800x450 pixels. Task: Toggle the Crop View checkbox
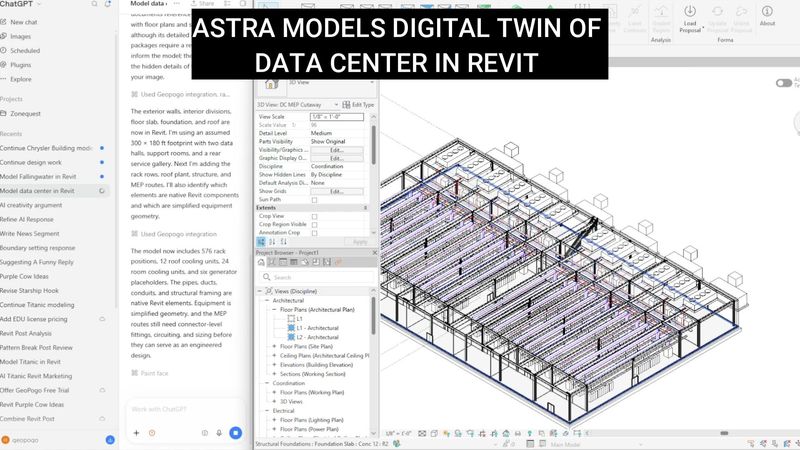point(314,216)
